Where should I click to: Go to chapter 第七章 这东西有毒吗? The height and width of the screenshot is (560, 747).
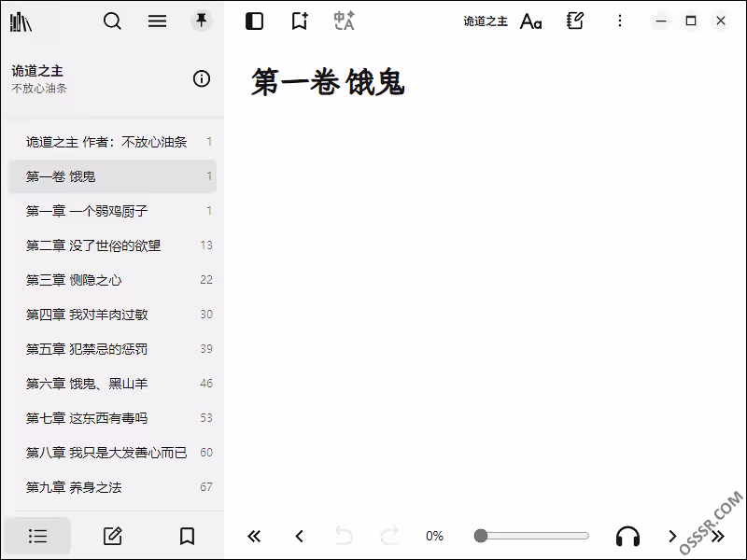click(112, 418)
